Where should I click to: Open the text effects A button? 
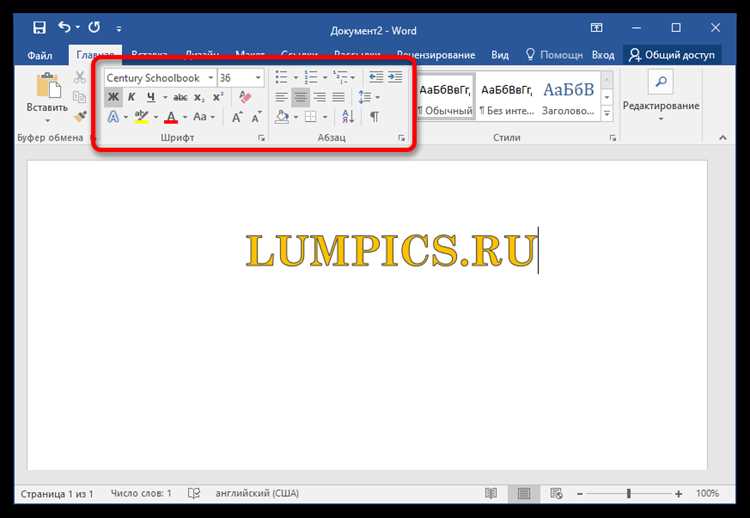(113, 117)
